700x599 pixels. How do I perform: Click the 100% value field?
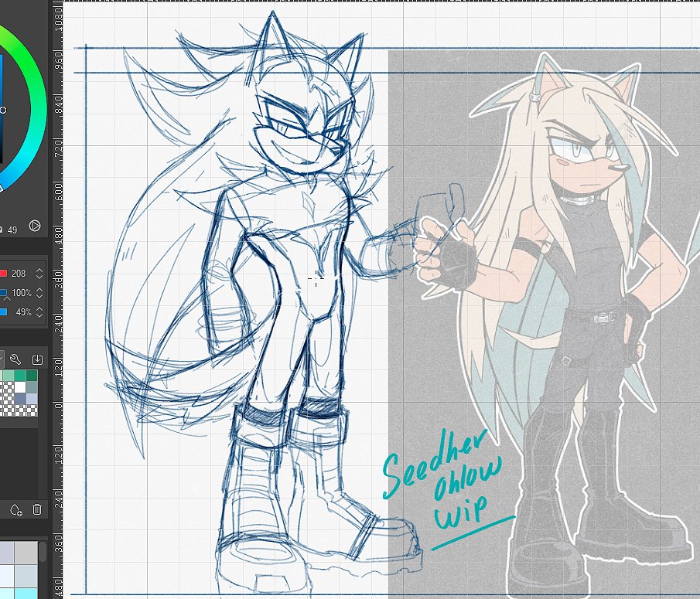[x=22, y=293]
